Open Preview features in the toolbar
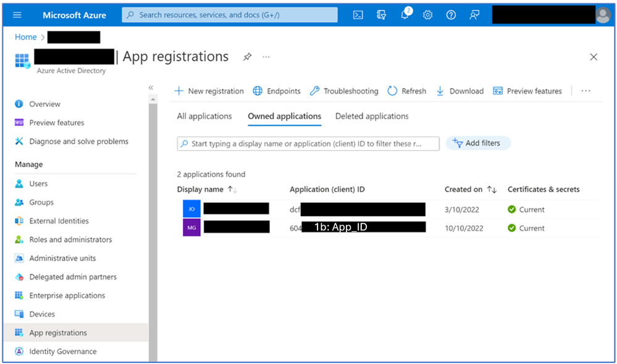This screenshot has height=364, width=617. 527,91
